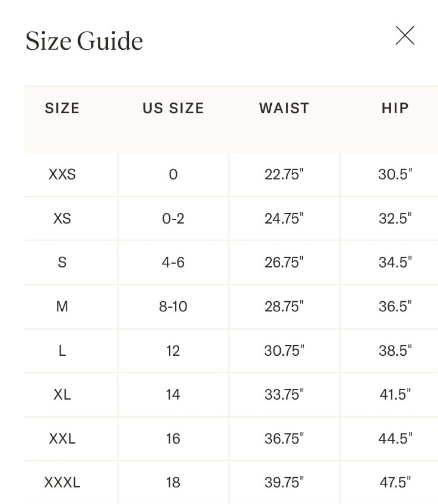
Task: Click the Size Guide heading
Action: (x=84, y=41)
